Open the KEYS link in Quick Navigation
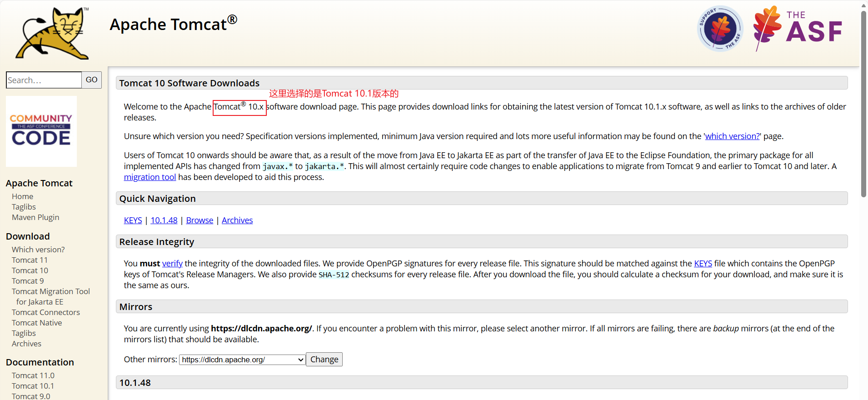 click(x=133, y=220)
